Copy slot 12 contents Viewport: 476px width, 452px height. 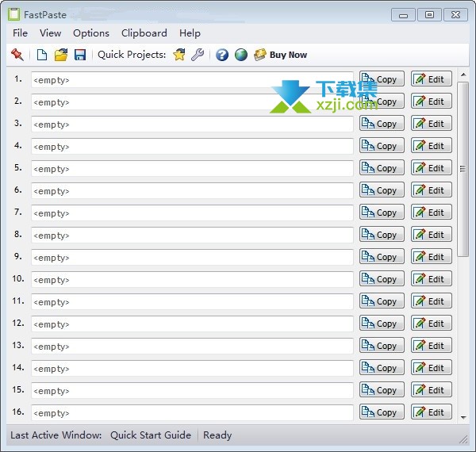tap(382, 323)
